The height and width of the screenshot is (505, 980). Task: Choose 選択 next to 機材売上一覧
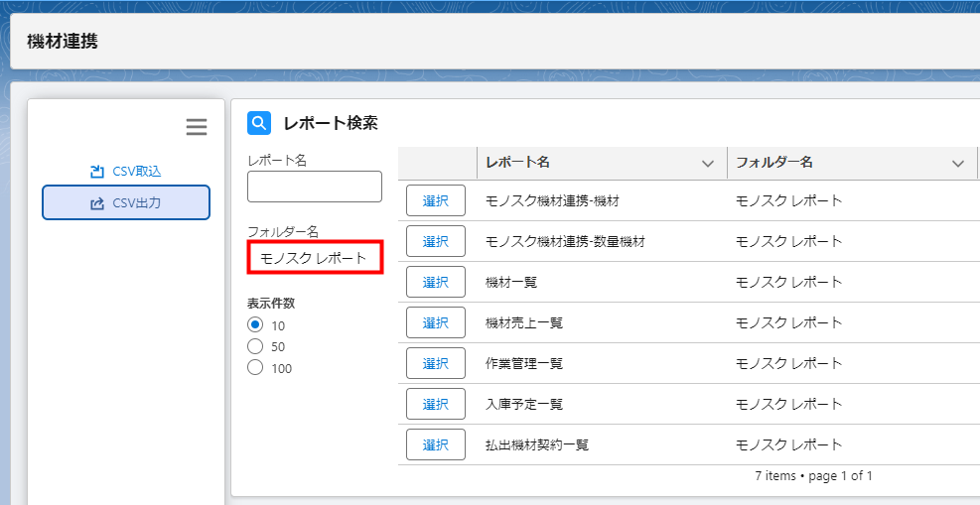point(435,322)
